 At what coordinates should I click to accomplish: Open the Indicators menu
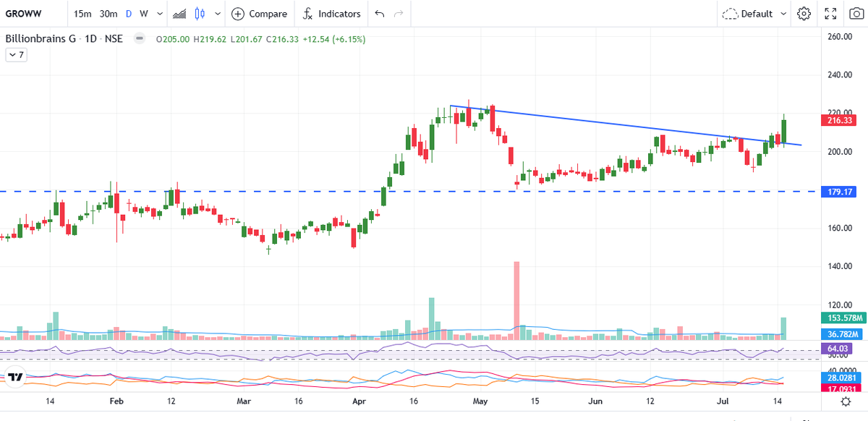point(331,14)
